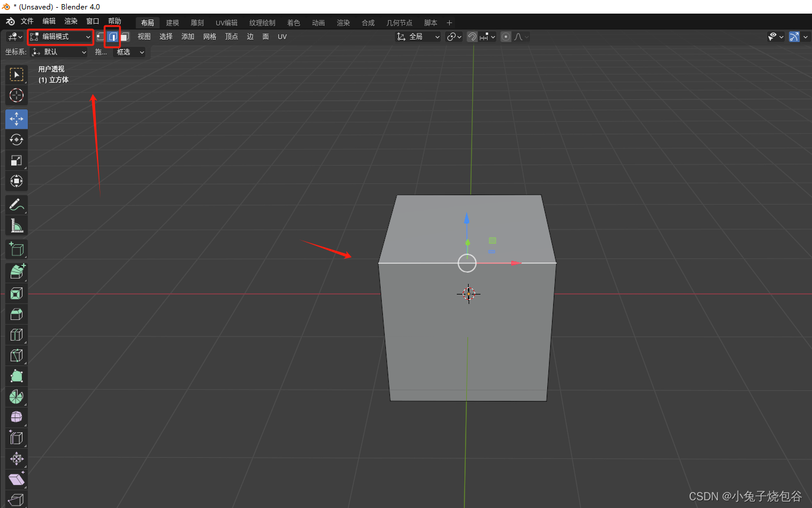
Task: Select the Measure ruler tool
Action: coord(17,225)
